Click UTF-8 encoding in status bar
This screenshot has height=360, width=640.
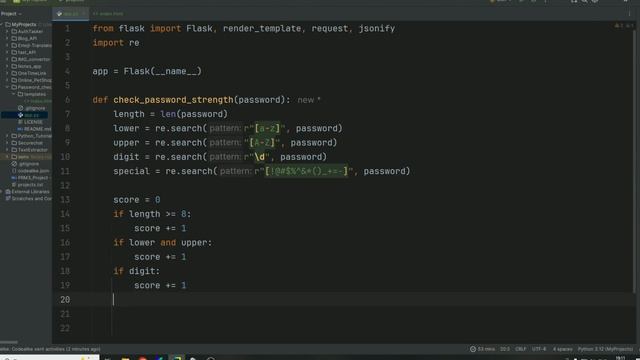[x=539, y=349]
